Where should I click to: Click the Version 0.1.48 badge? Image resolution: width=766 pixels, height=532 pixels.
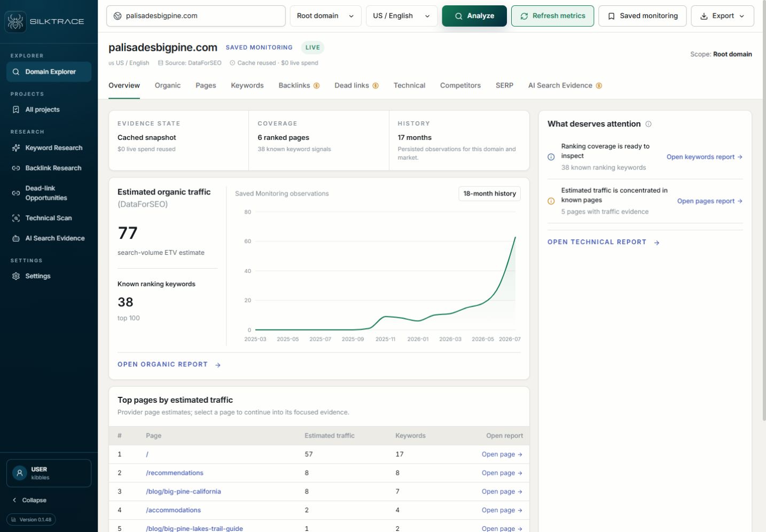31,519
